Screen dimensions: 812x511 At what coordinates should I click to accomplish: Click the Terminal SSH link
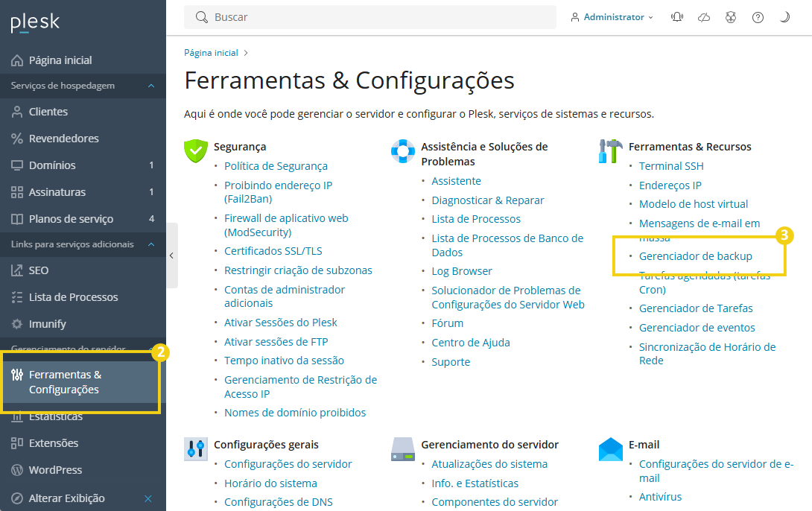click(x=670, y=165)
